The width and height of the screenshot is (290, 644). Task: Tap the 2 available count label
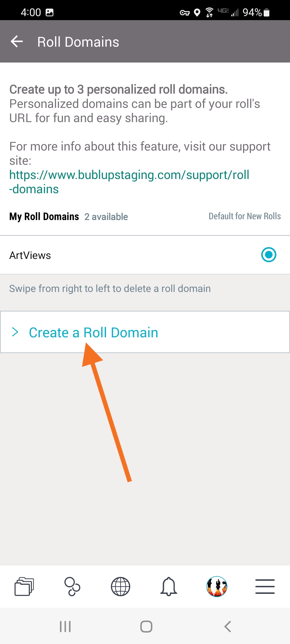click(x=106, y=217)
